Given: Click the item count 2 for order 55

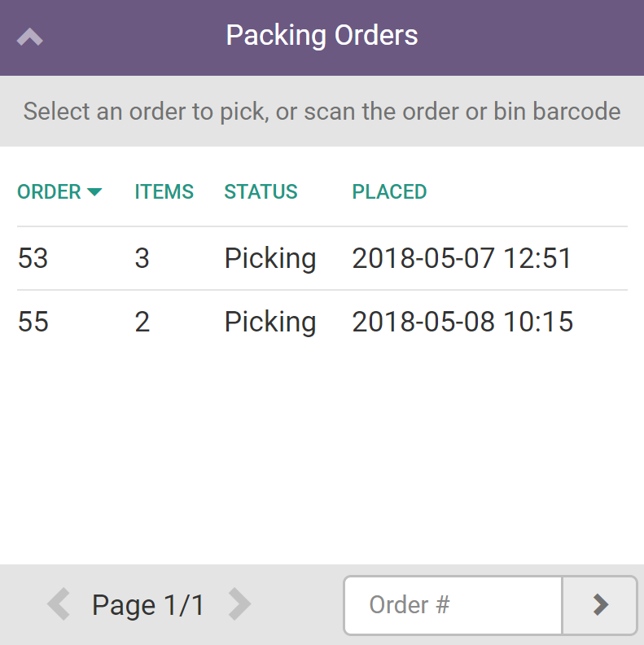Looking at the screenshot, I should pos(142,322).
